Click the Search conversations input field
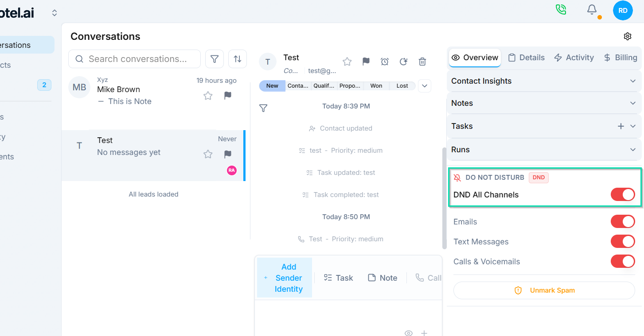The width and height of the screenshot is (644, 336). click(x=137, y=59)
